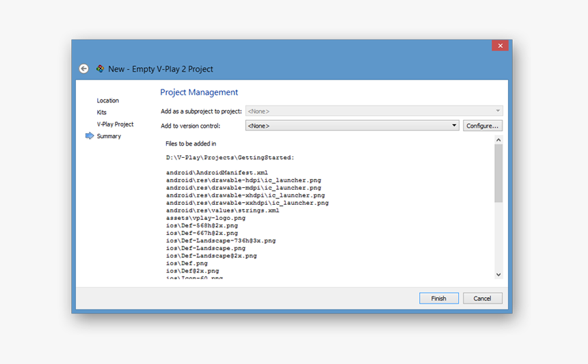Click android\AndroidManifest.xml in file list
Image resolution: width=588 pixels, height=364 pixels.
(x=217, y=173)
